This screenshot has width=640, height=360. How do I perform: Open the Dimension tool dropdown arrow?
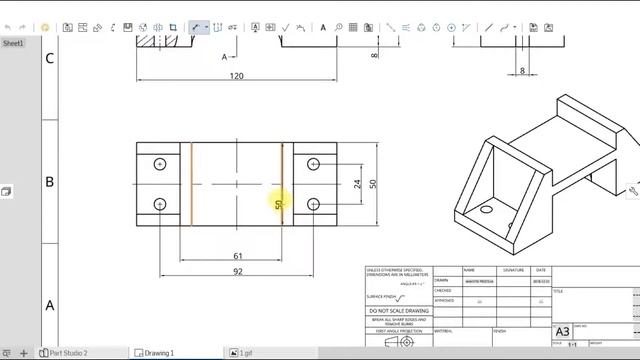click(x=206, y=27)
